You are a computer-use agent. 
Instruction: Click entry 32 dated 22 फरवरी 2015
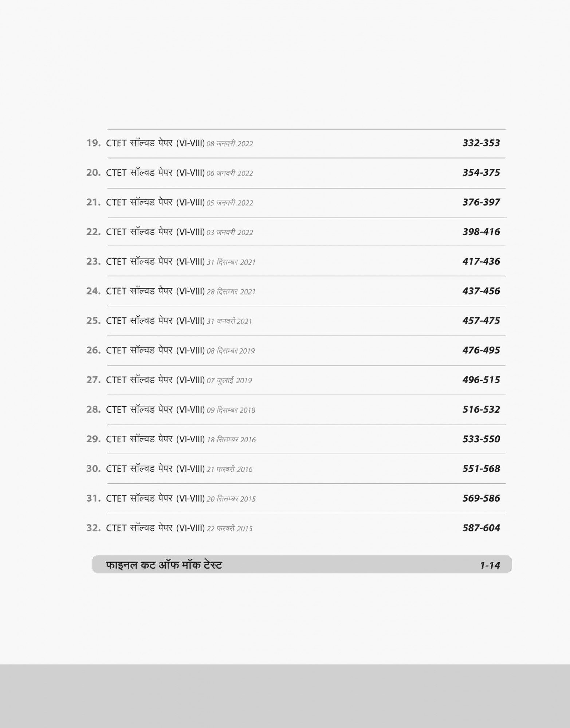coord(169,528)
